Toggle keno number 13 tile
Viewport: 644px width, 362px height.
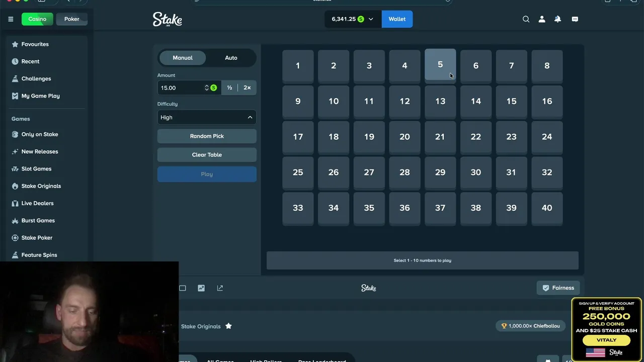[x=440, y=101]
